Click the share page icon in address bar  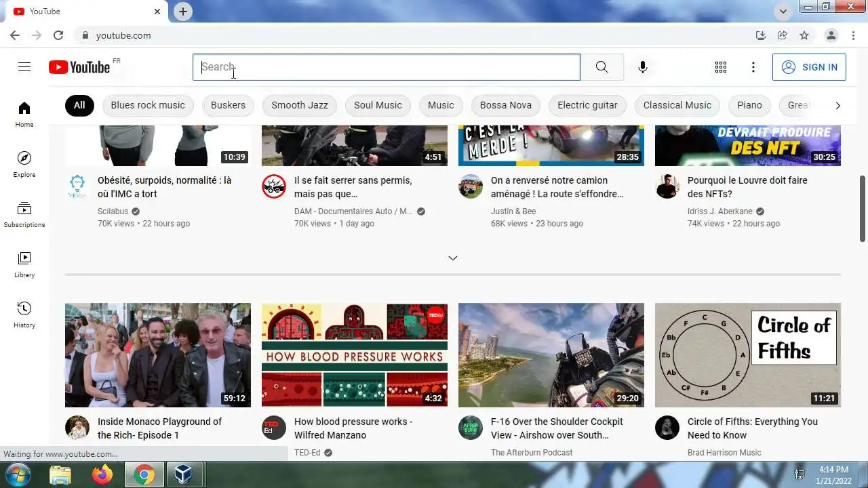coord(783,35)
